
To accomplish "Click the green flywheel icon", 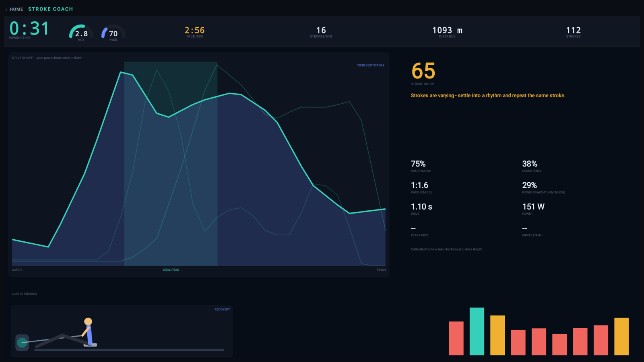I will click(22, 343).
